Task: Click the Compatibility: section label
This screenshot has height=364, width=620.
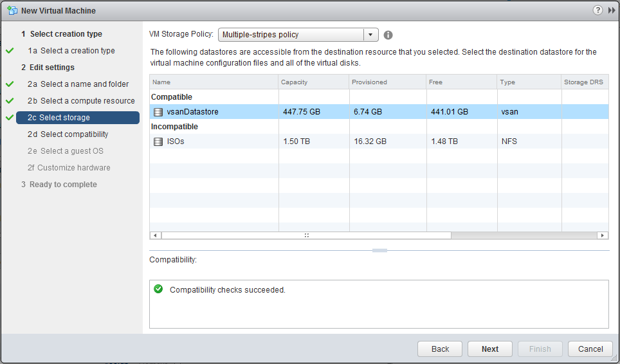Action: point(173,260)
